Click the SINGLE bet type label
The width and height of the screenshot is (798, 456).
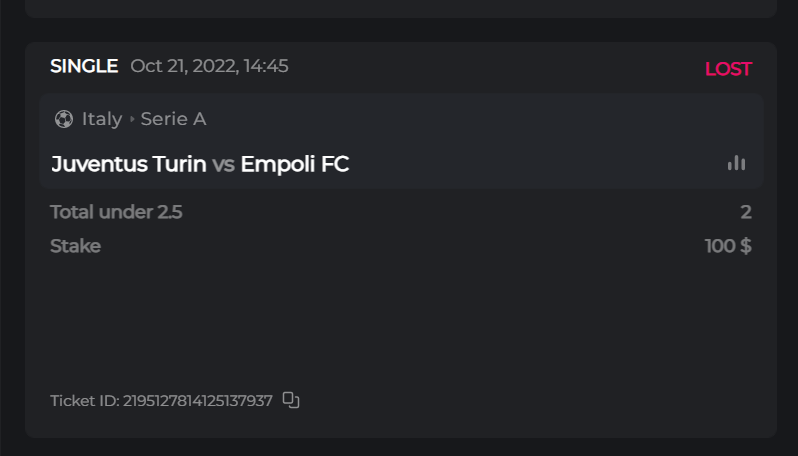pyautogui.click(x=84, y=66)
